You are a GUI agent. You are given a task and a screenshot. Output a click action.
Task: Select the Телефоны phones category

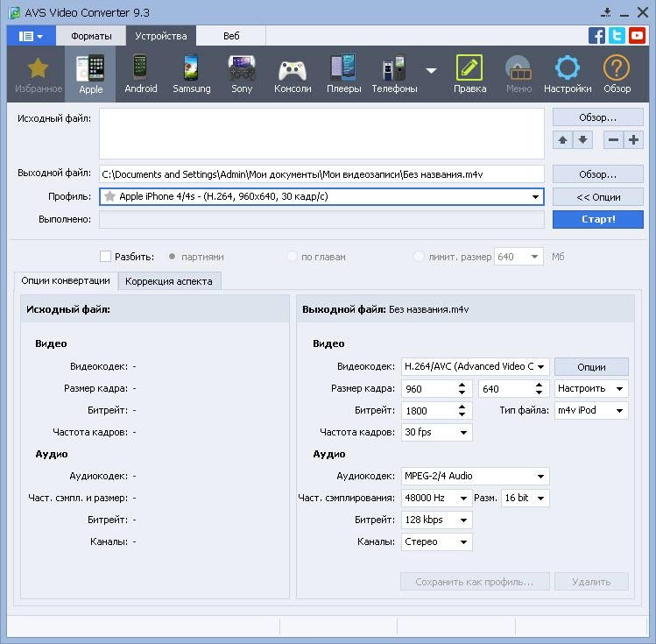[394, 74]
